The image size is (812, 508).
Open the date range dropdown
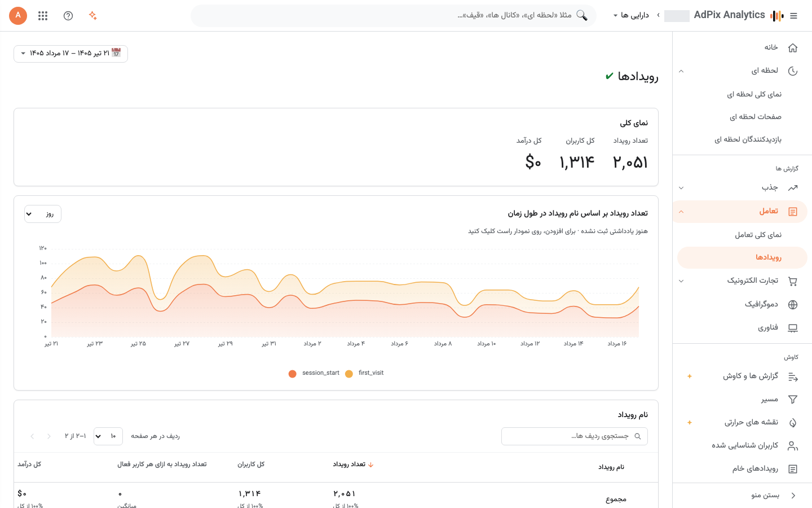(70, 54)
